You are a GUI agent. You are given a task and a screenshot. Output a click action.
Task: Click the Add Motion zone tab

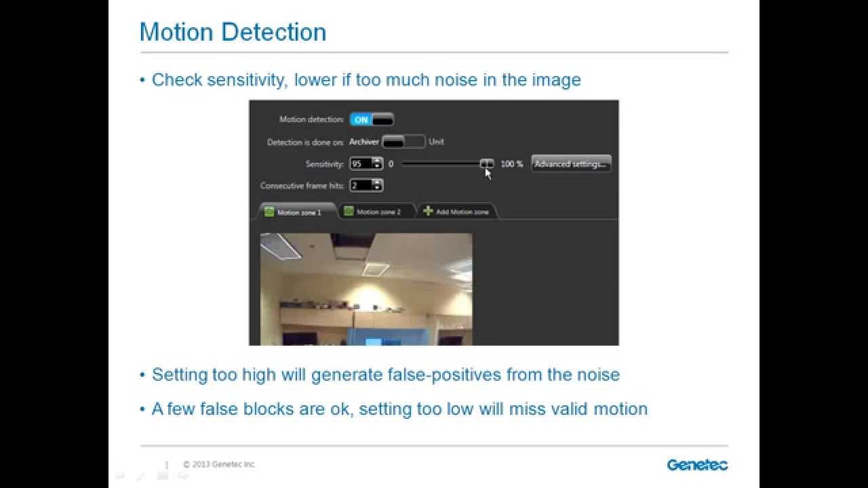click(x=457, y=211)
